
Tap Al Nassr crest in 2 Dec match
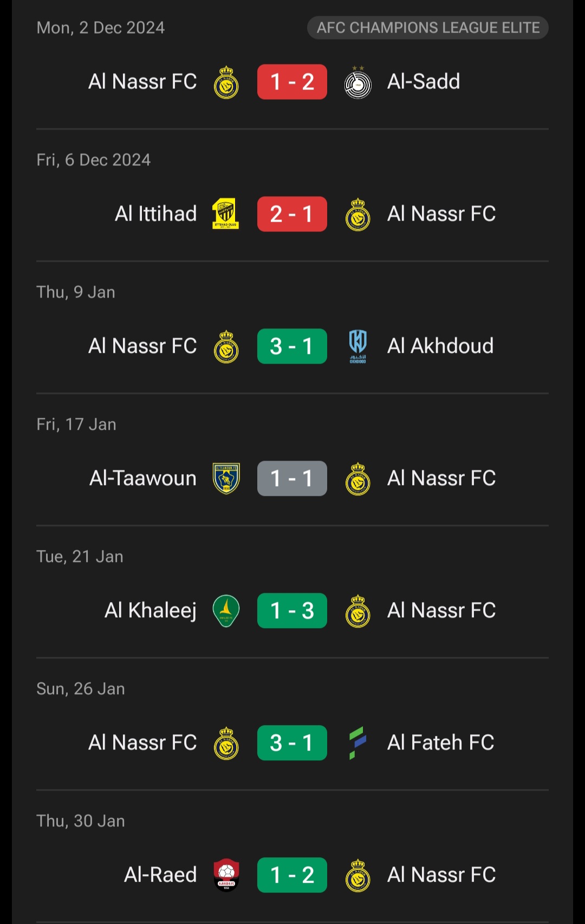click(x=226, y=82)
